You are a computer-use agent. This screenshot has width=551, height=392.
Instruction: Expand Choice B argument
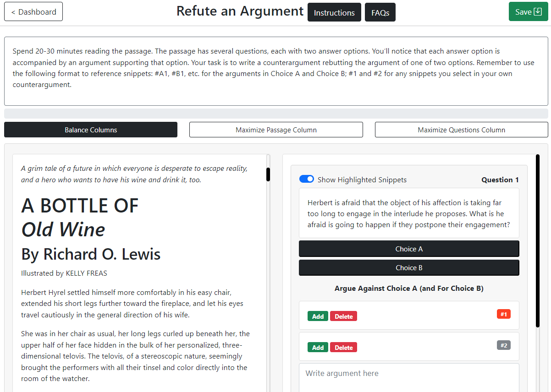point(409,267)
